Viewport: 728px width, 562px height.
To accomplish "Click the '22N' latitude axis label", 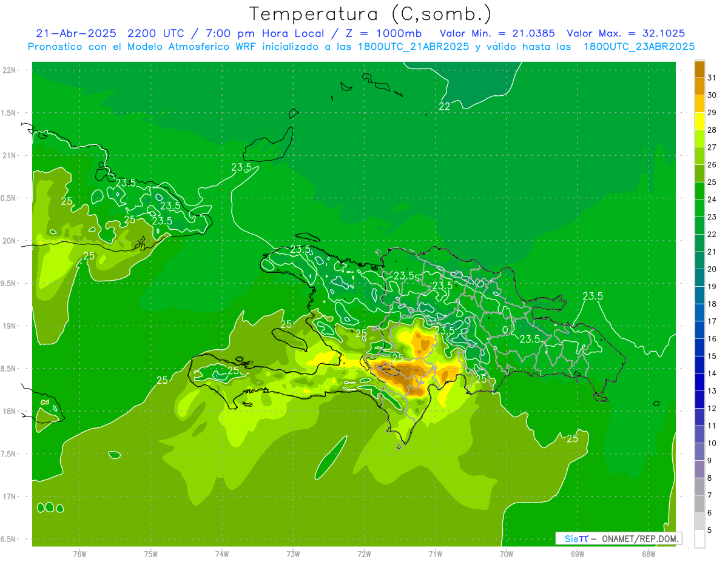I will click(x=10, y=70).
